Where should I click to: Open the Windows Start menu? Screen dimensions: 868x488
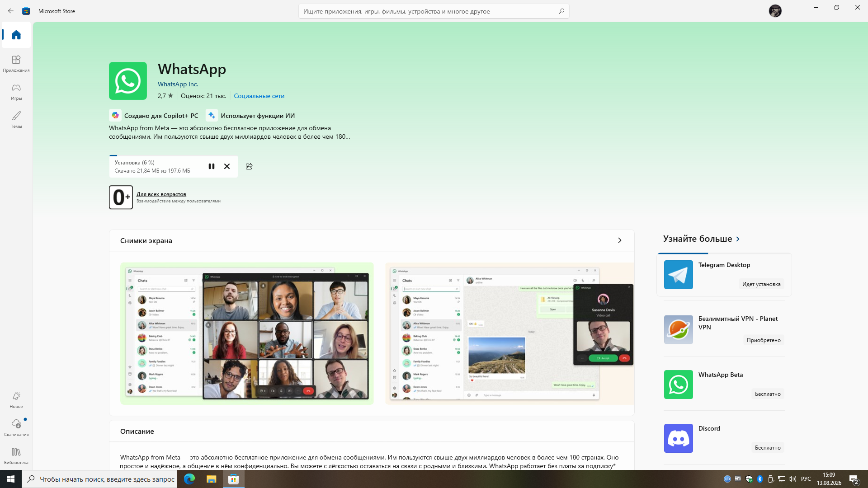pos(11,479)
